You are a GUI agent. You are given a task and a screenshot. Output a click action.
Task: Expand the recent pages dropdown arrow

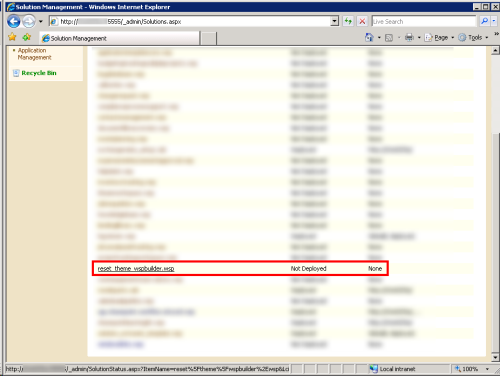41,22
